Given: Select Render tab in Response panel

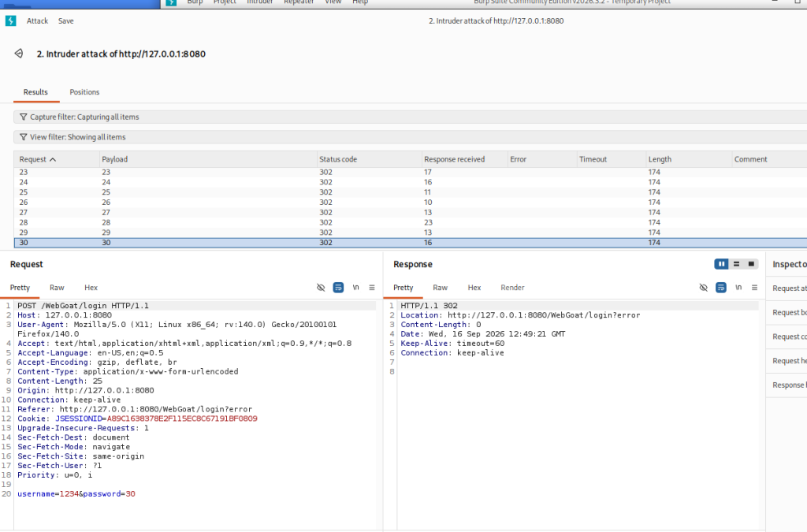Looking at the screenshot, I should [512, 288].
